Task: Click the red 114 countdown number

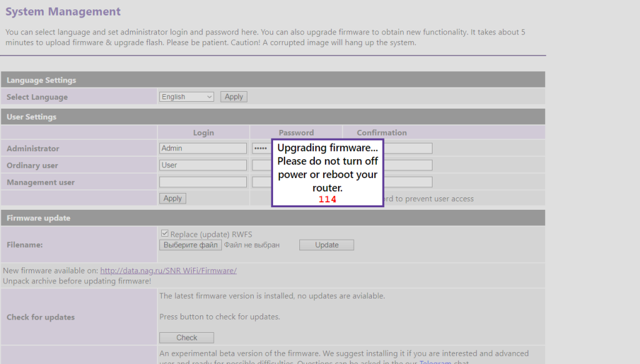Action: click(327, 199)
